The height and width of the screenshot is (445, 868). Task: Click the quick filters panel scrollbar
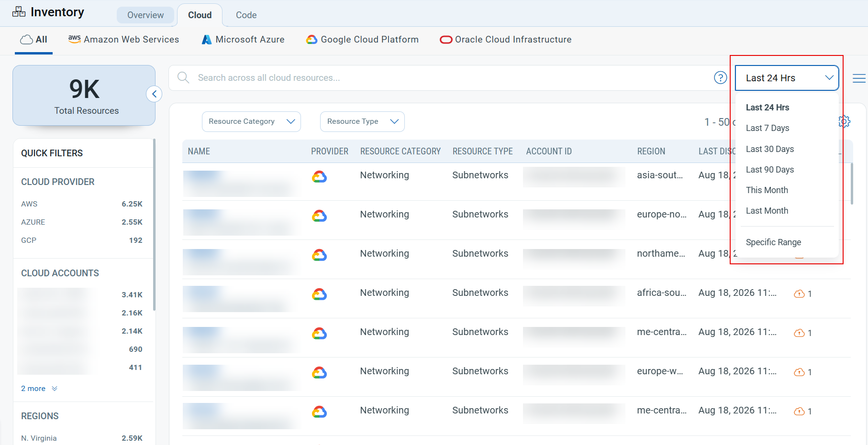point(154,225)
